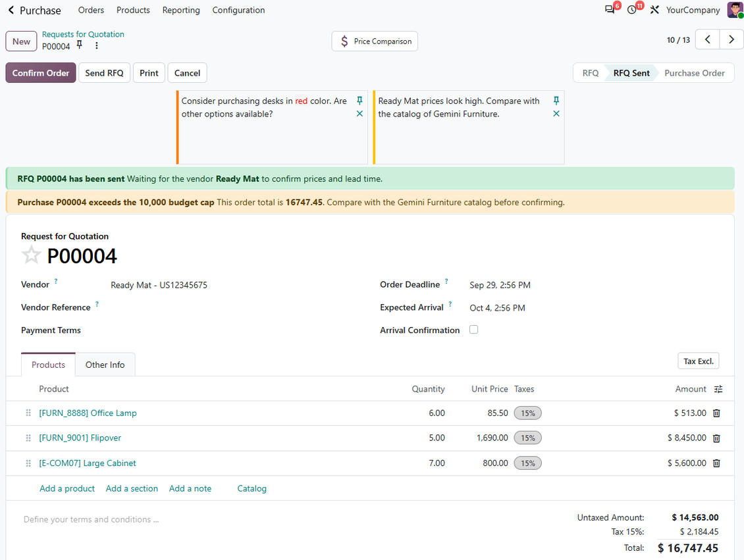Click the 15% tax tag on Large Cabinet
The height and width of the screenshot is (560, 744).
(x=527, y=463)
